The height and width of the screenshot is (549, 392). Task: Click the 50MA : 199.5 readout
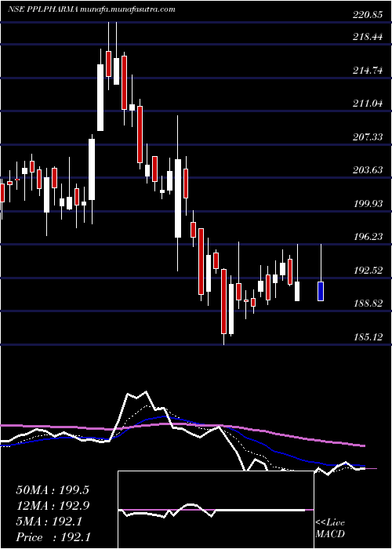coord(53,490)
